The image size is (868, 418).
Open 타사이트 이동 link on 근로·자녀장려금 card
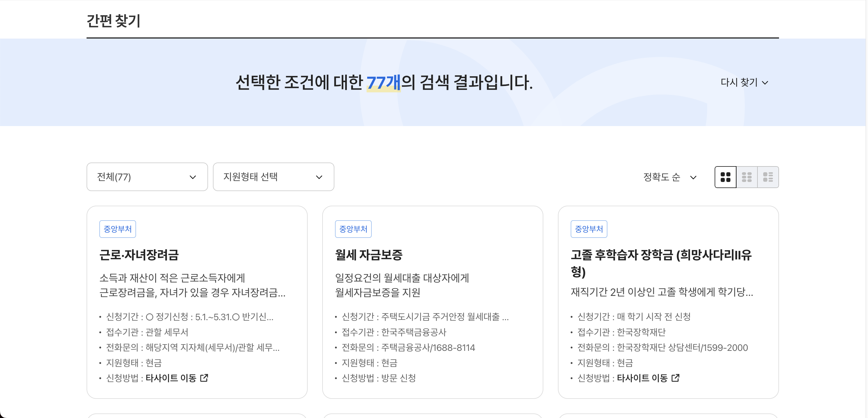171,378
